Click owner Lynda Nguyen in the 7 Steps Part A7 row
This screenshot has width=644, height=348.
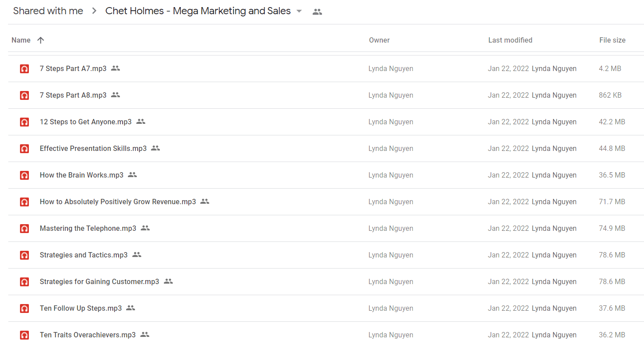[x=391, y=69]
